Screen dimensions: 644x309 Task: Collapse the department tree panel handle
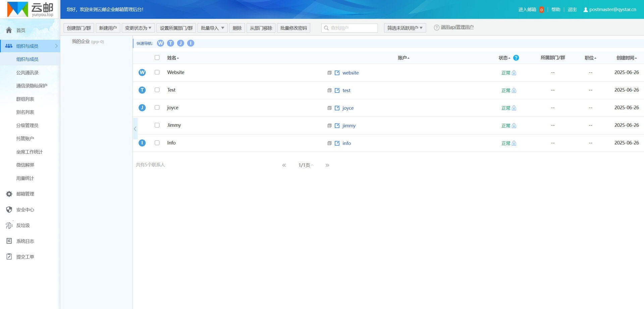pyautogui.click(x=135, y=128)
